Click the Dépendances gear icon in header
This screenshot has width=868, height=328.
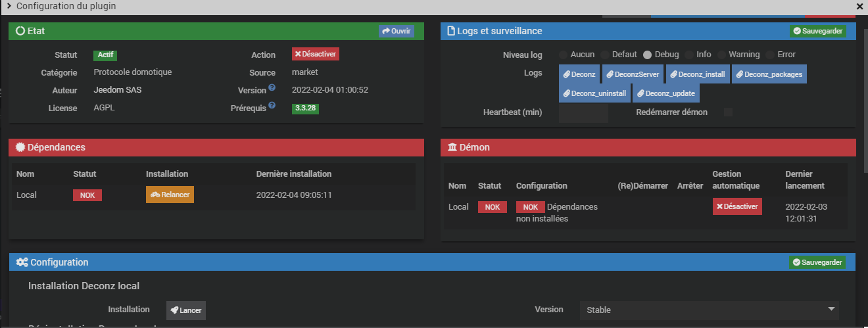20,148
